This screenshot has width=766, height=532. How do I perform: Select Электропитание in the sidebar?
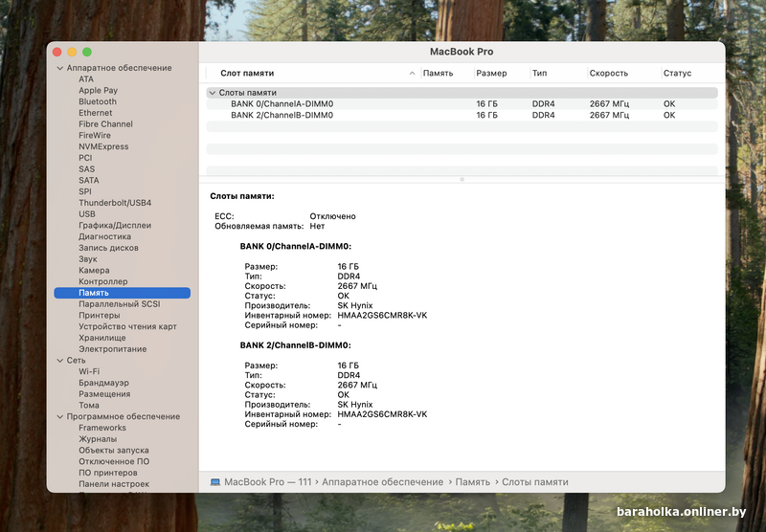[x=113, y=349]
